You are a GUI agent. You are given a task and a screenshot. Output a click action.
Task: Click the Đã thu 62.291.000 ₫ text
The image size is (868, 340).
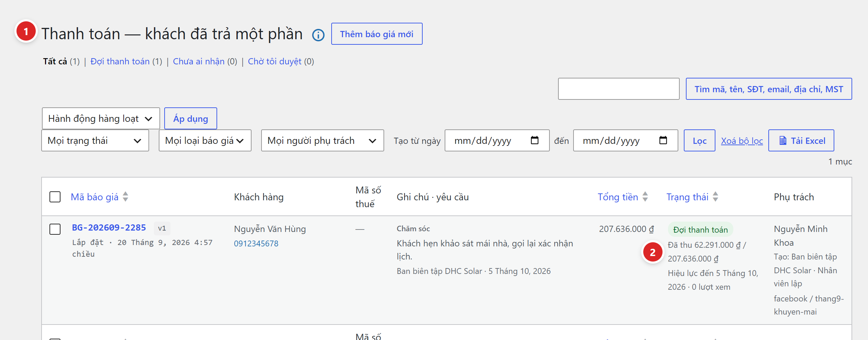tap(704, 245)
